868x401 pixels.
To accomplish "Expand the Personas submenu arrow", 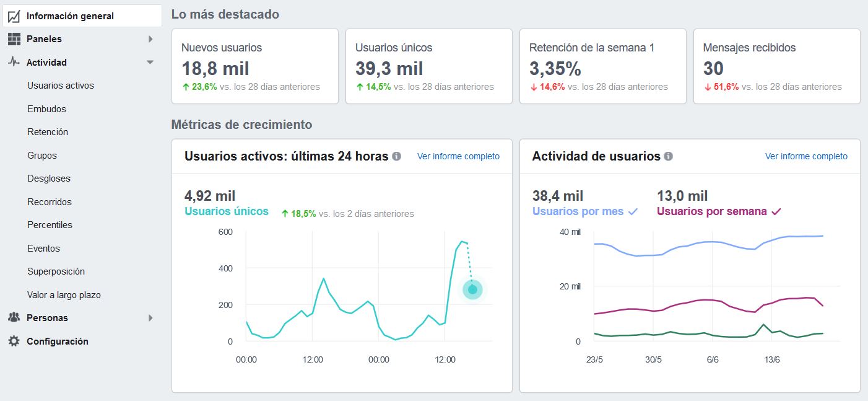I will click(x=150, y=318).
